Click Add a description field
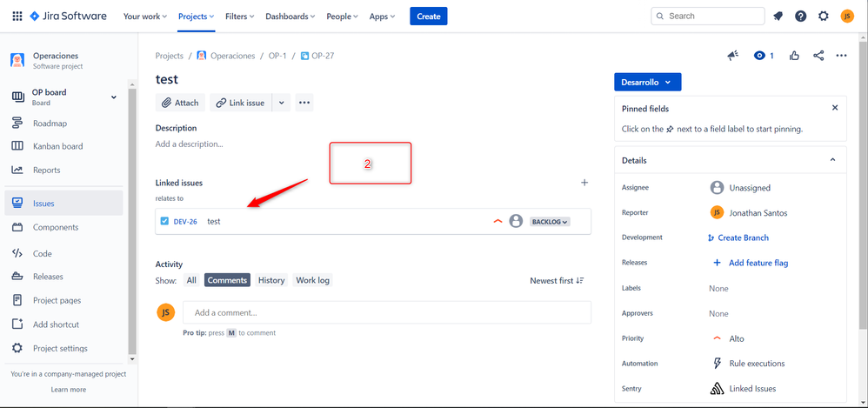Viewport: 868px width, 408px height. (x=190, y=144)
